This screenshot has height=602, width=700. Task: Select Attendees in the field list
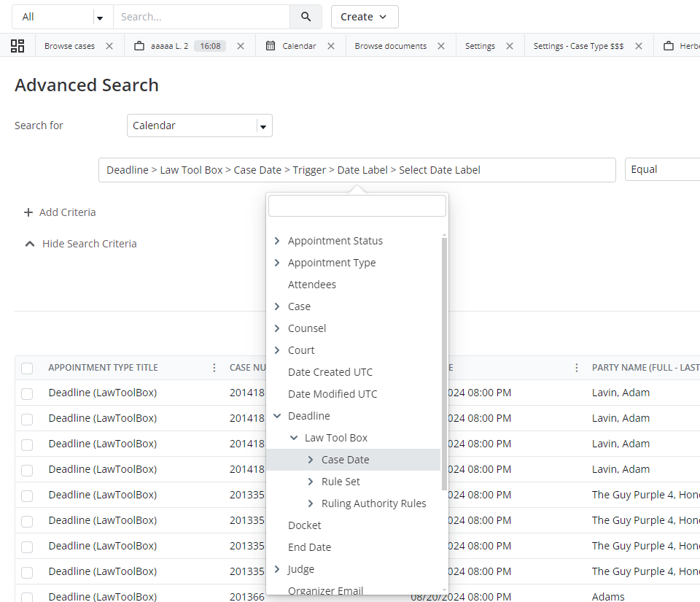tap(312, 285)
